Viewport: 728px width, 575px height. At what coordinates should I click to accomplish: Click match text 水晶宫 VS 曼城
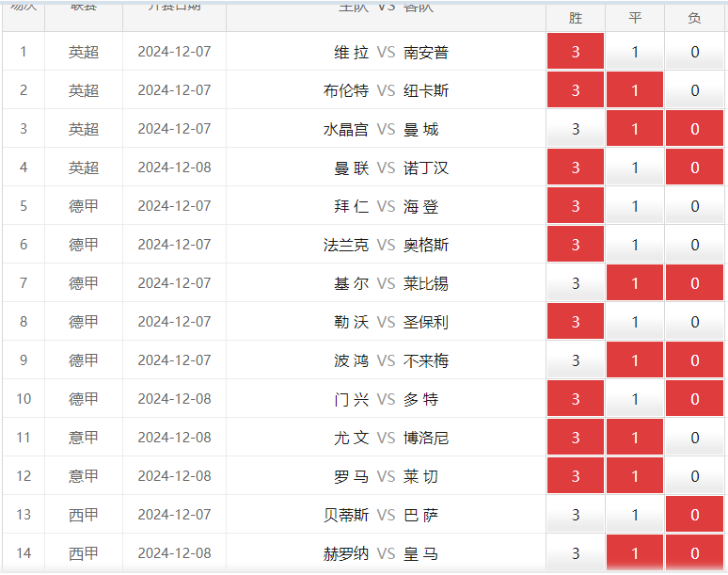(381, 129)
